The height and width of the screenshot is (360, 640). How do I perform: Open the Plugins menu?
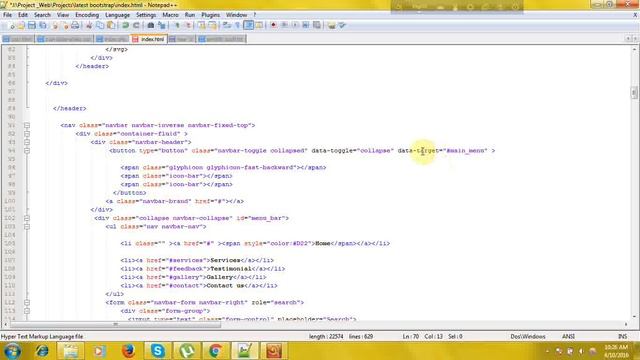[211, 15]
